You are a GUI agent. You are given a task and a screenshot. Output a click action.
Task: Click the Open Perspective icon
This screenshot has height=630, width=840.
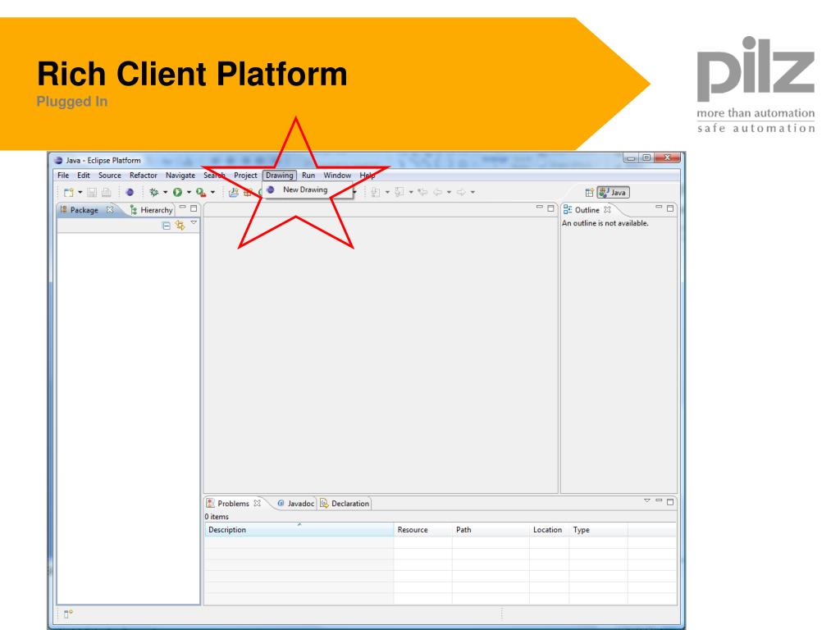pos(589,192)
